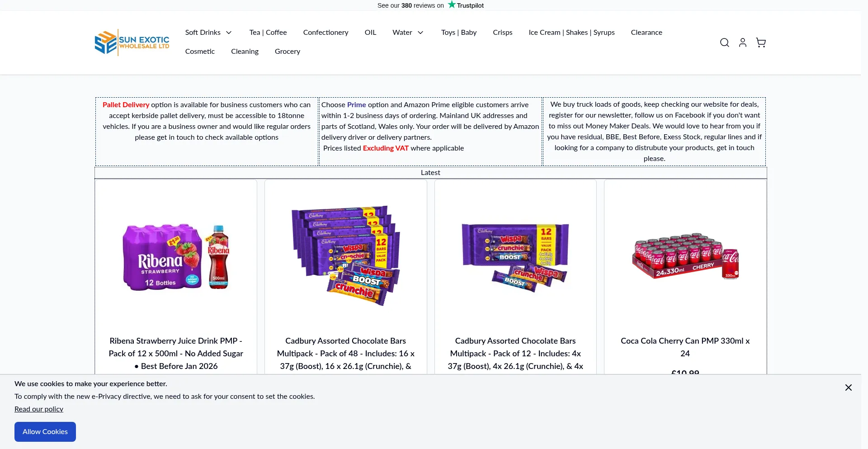Viewport: 868px width, 449px height.
Task: Open the search magnifier icon
Action: coord(724,43)
